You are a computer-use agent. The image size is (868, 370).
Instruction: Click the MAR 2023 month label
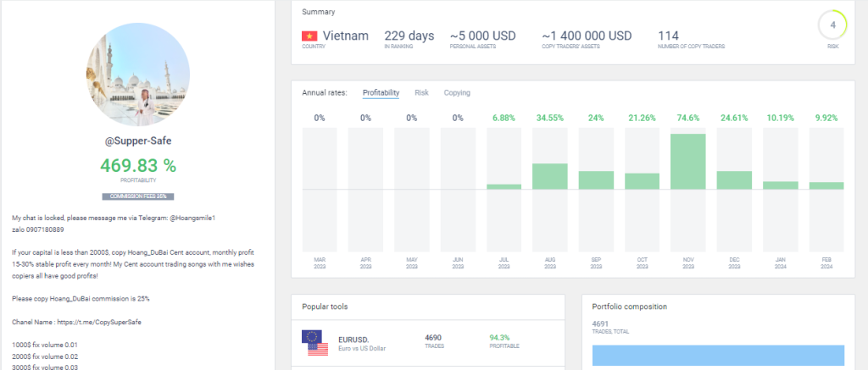click(x=320, y=262)
